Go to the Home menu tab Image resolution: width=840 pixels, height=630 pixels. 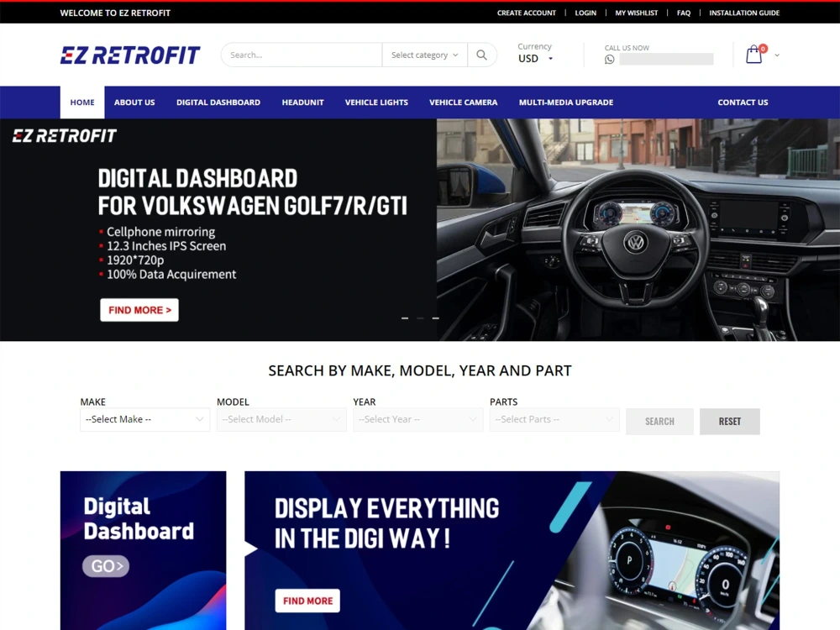click(x=82, y=102)
